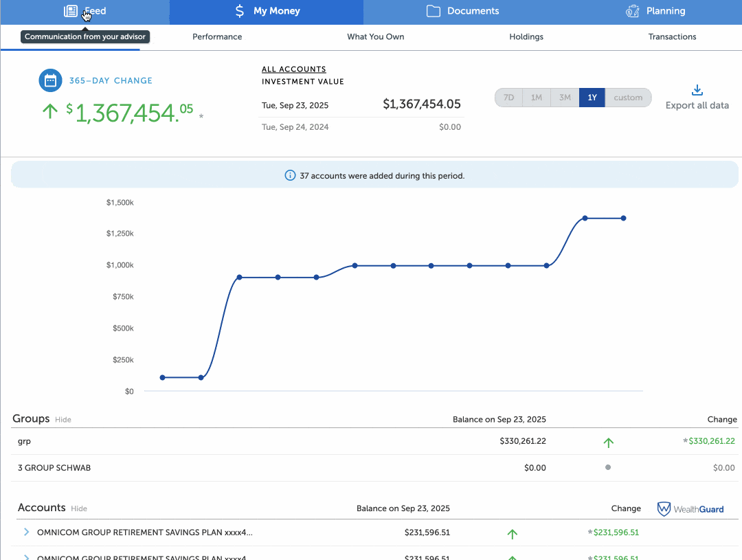The image size is (742, 560).
Task: Switch to the Holdings tab
Action: 526,37
